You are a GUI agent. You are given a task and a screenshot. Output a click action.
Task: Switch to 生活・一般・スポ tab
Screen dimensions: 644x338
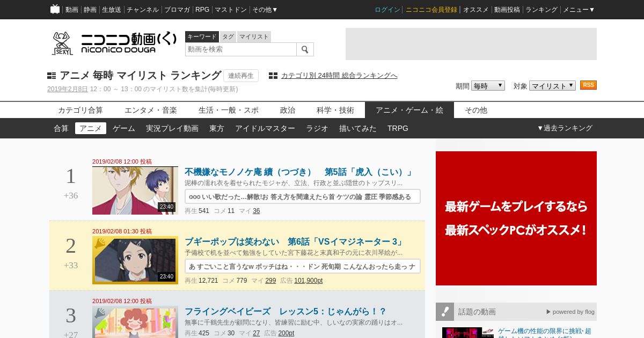[x=229, y=110]
